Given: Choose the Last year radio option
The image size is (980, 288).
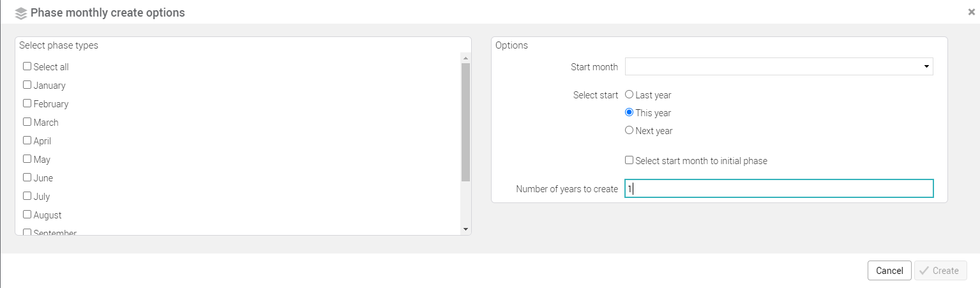Looking at the screenshot, I should point(629,95).
